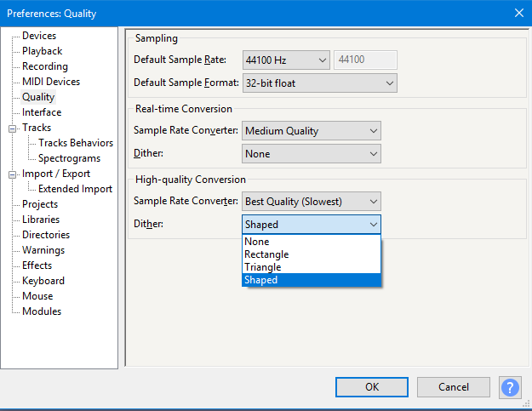Click the blue help question mark icon
Viewport: 532px width, 411px height.
click(x=510, y=387)
